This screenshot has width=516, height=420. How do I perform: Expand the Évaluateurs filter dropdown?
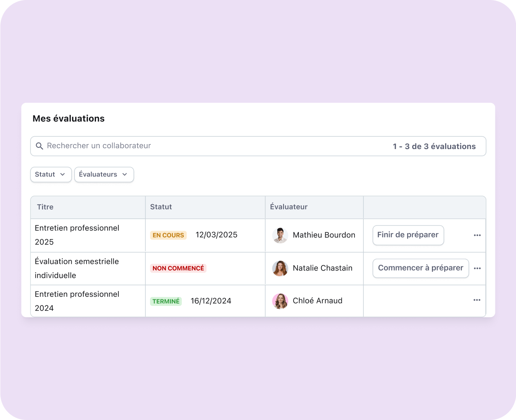pyautogui.click(x=104, y=174)
